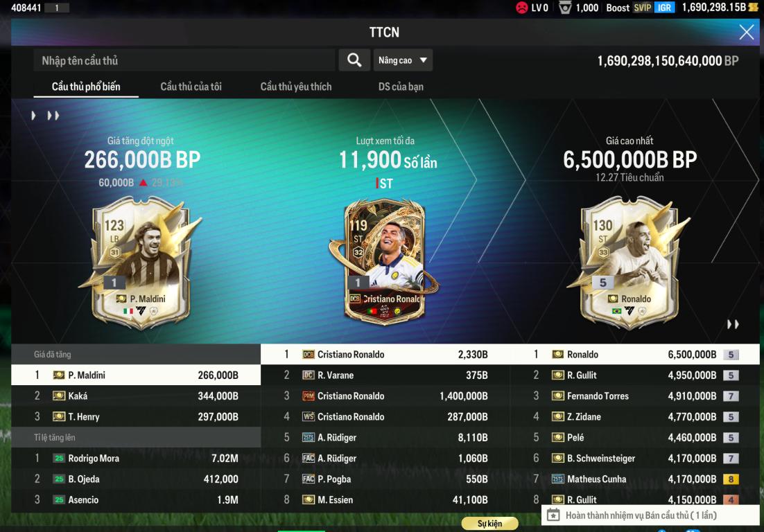Open the Ronaldo 130 ST card
The image size is (764, 532).
(630, 263)
